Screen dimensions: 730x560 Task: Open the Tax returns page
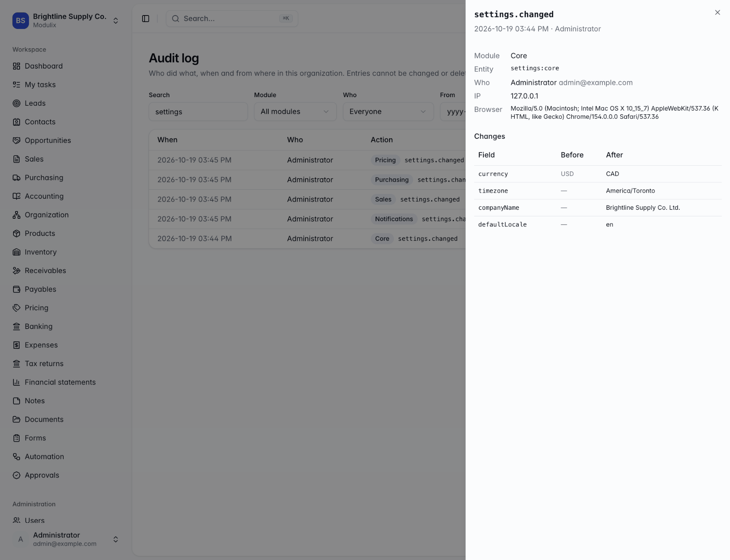coord(66,363)
